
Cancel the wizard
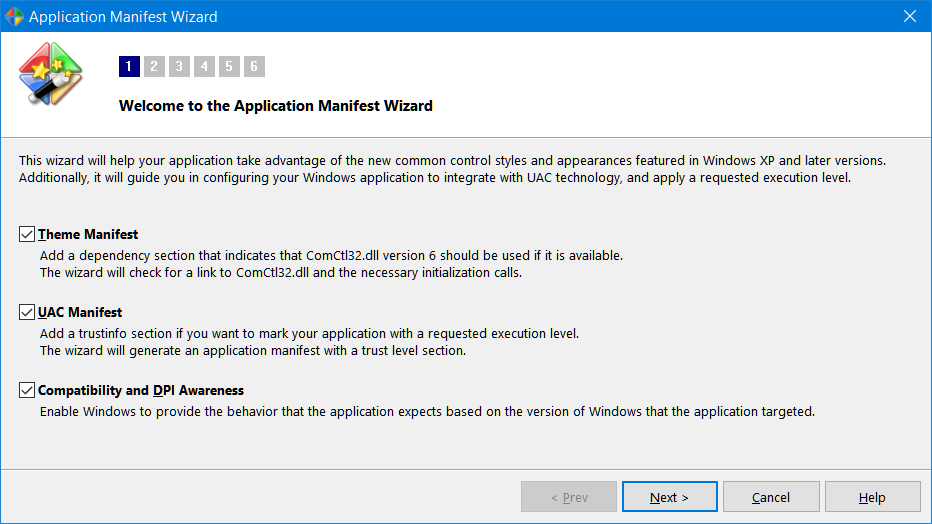click(x=771, y=497)
